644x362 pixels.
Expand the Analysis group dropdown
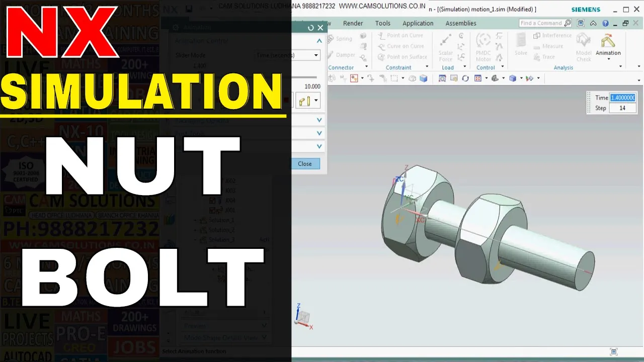[x=620, y=67]
